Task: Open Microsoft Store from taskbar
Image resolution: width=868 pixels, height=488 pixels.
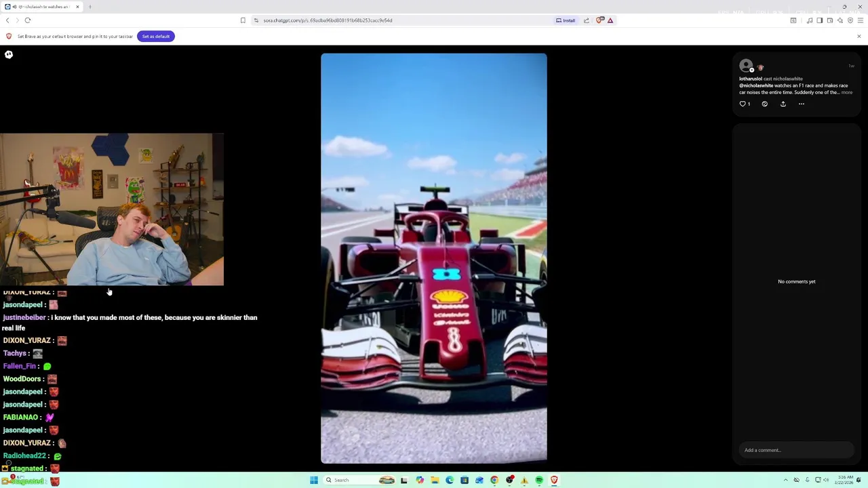Action: 465,480
